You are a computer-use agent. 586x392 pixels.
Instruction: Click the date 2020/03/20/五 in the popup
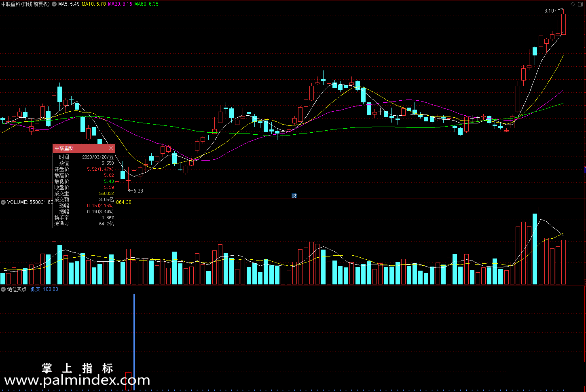(98, 157)
